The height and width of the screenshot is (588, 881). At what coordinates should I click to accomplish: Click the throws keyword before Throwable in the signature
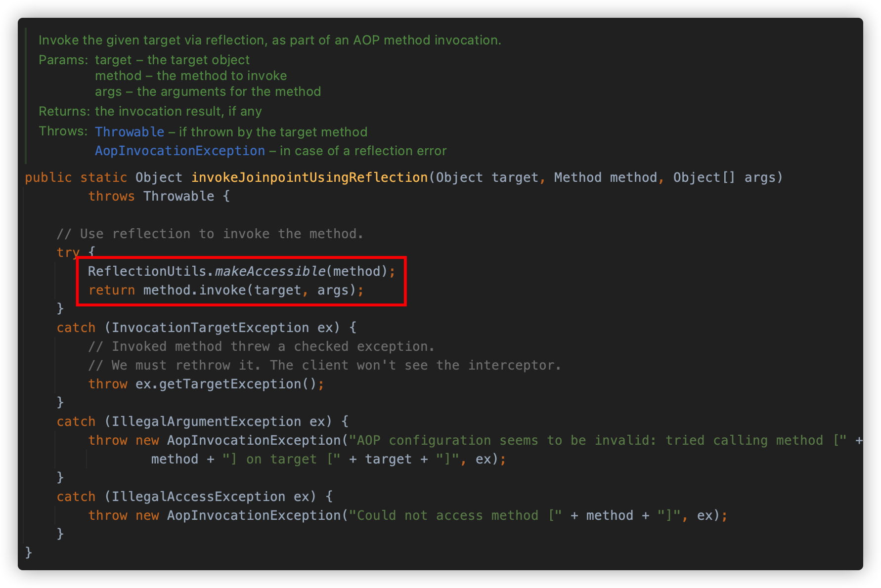click(111, 196)
